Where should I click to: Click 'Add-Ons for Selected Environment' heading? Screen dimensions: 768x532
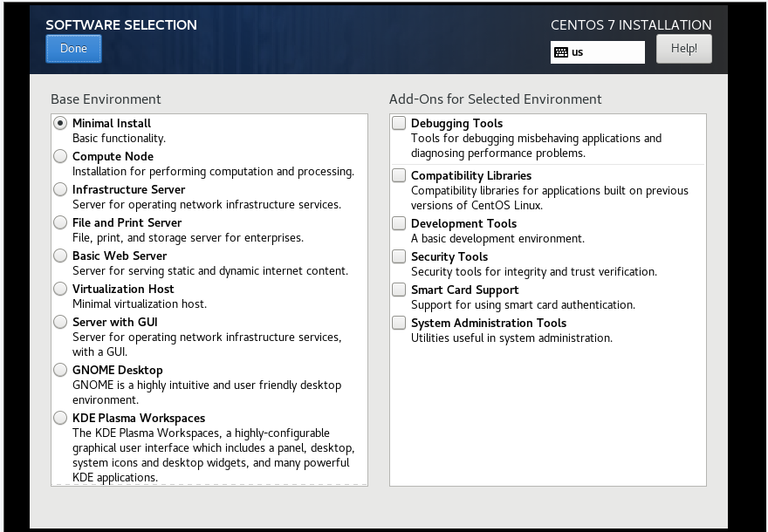click(495, 99)
